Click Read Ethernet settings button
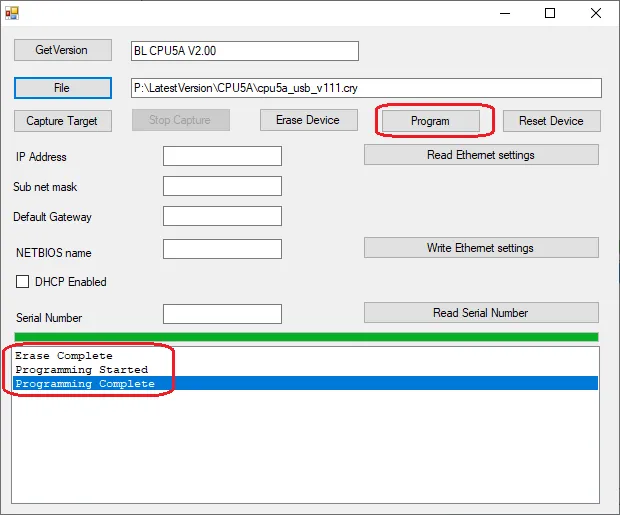 coord(481,155)
